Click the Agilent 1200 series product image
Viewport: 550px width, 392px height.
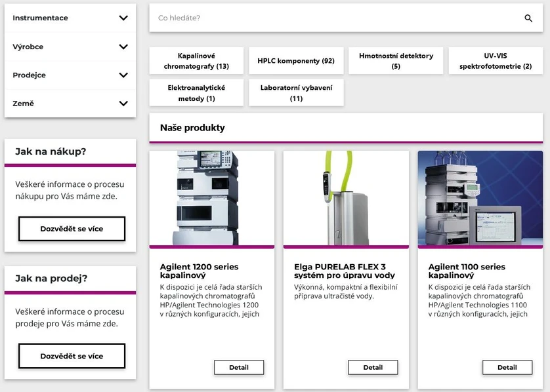pyautogui.click(x=212, y=198)
